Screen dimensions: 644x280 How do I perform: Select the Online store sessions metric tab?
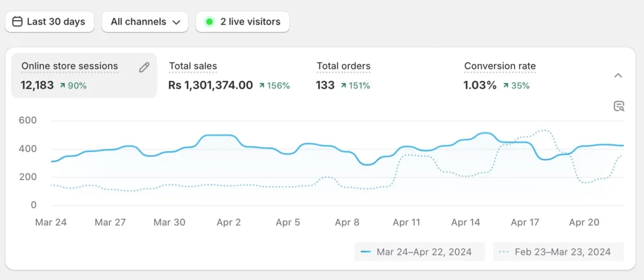pyautogui.click(x=70, y=66)
